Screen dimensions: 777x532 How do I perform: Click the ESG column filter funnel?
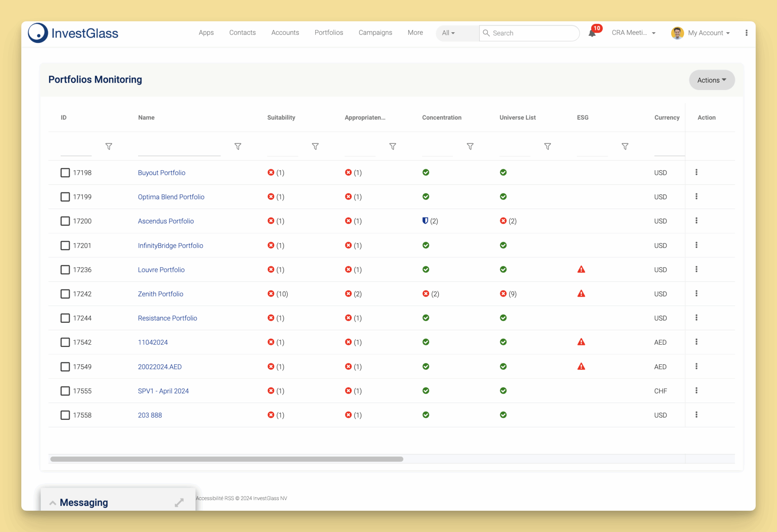point(625,146)
